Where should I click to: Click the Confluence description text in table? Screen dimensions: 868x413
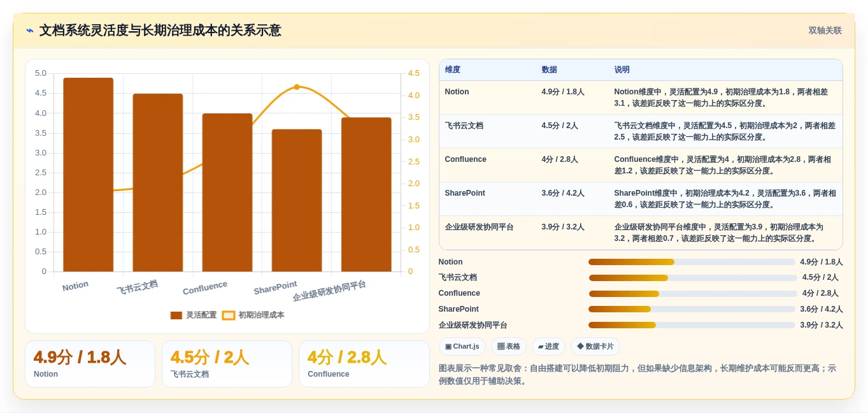723,165
